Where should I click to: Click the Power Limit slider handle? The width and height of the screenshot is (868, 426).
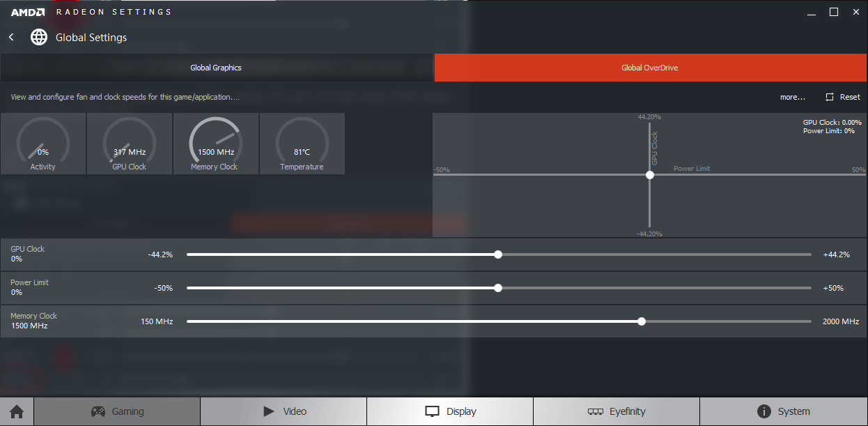[498, 288]
